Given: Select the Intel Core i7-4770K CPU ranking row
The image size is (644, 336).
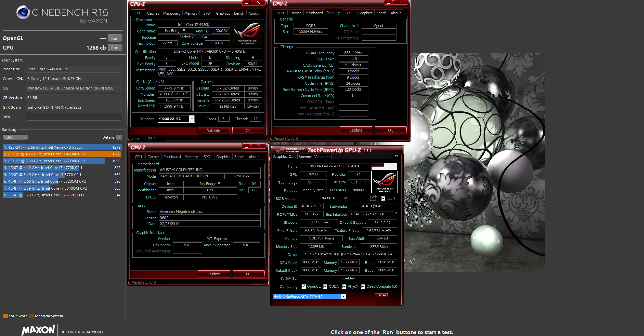Looking at the screenshot, I should pos(62,168).
